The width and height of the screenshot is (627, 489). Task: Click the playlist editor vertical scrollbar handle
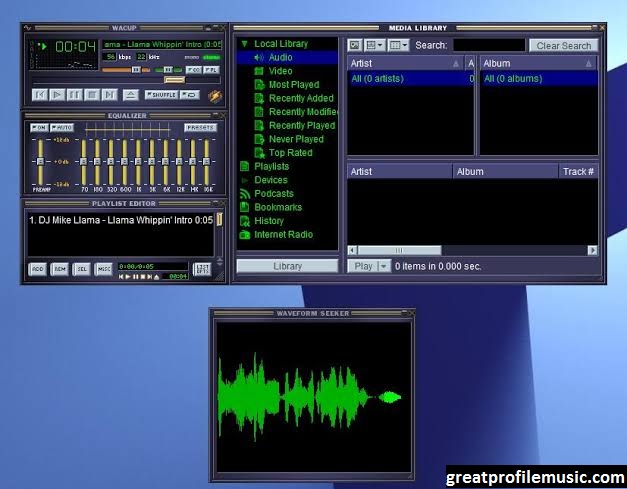220,219
